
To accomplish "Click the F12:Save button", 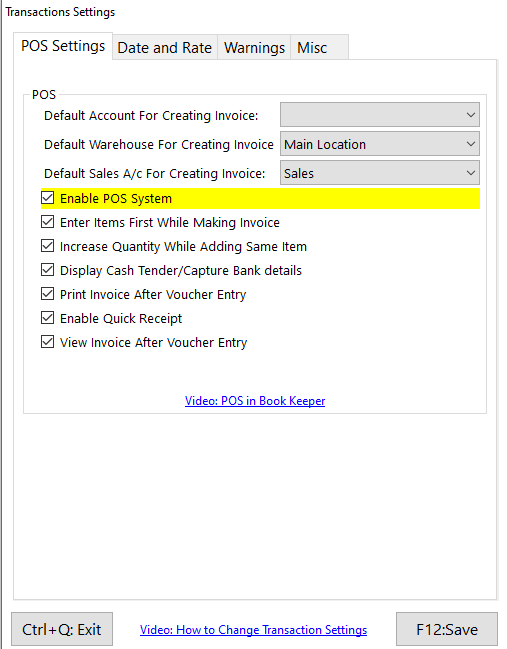I will click(447, 629).
